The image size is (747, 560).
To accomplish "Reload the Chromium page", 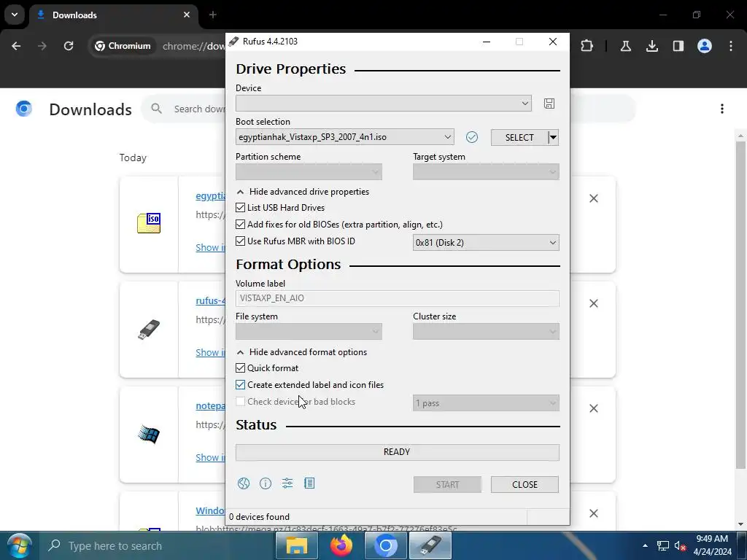I will 69,46.
